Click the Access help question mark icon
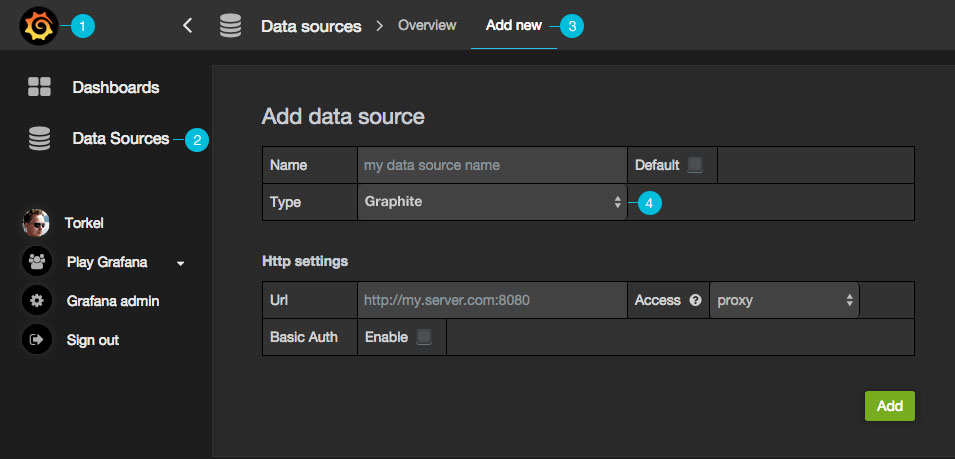Viewport: 955px width, 459px height. point(695,300)
